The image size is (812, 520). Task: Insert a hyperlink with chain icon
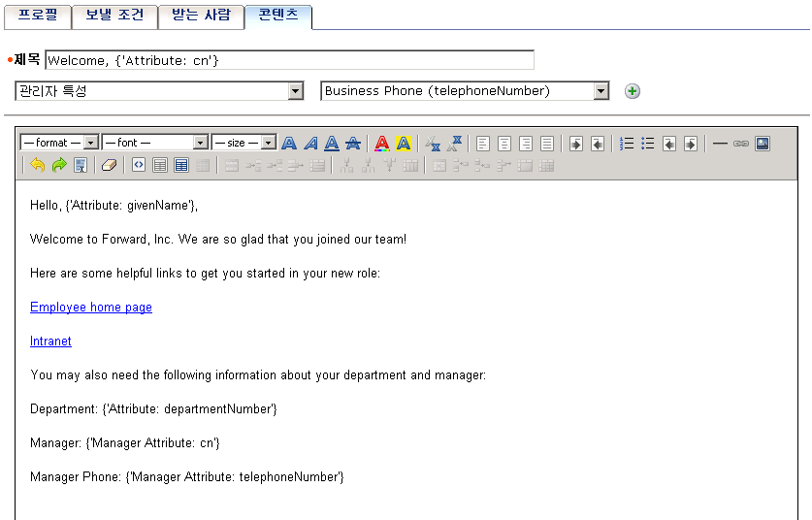coord(741,144)
